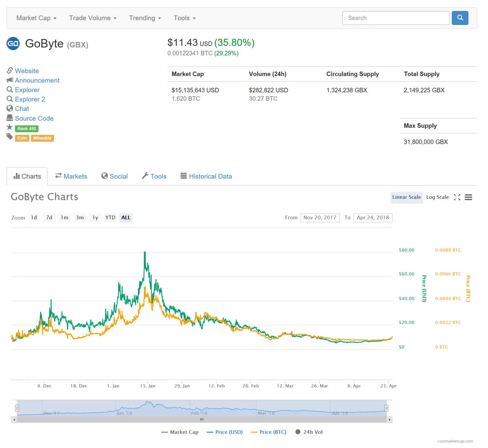Click the From date field Nov 20, 2017
This screenshot has width=488, height=448.
pyautogui.click(x=320, y=218)
